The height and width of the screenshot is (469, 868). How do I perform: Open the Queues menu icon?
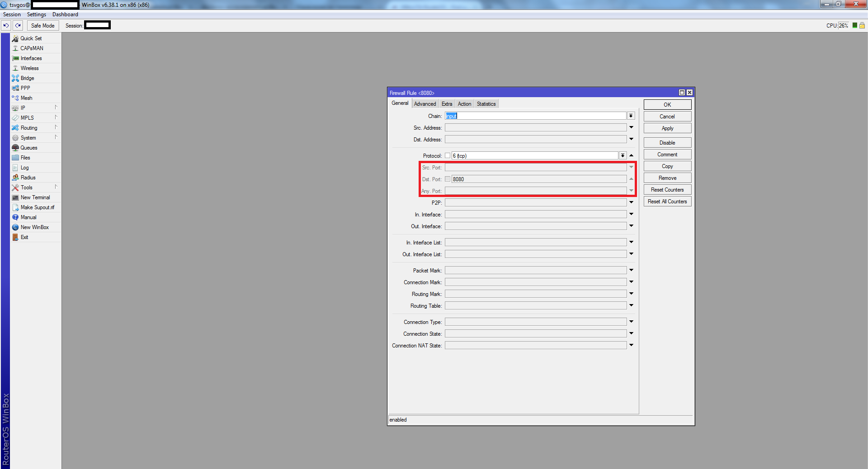(x=15, y=148)
